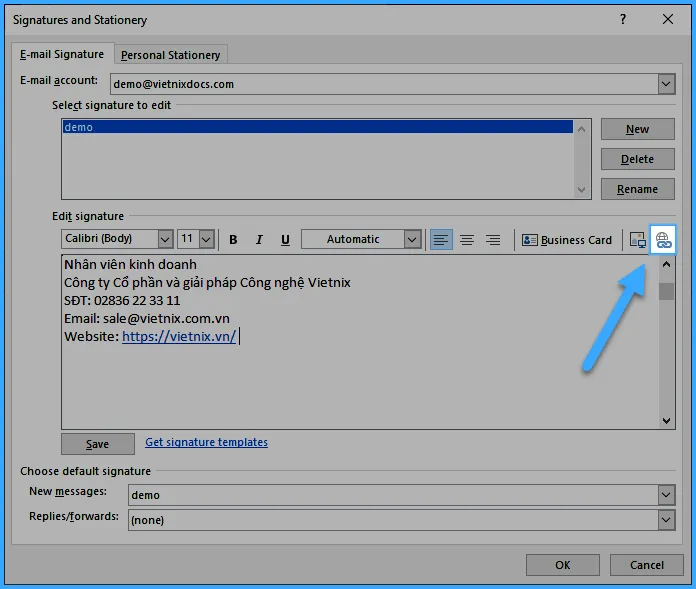Toggle bold formatting in signature editor

click(233, 240)
